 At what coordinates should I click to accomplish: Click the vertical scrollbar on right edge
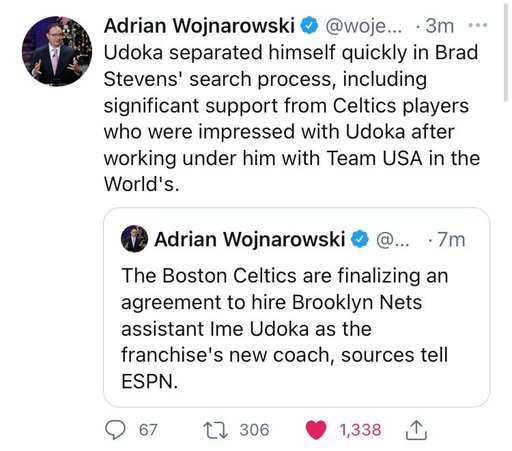coord(506,50)
